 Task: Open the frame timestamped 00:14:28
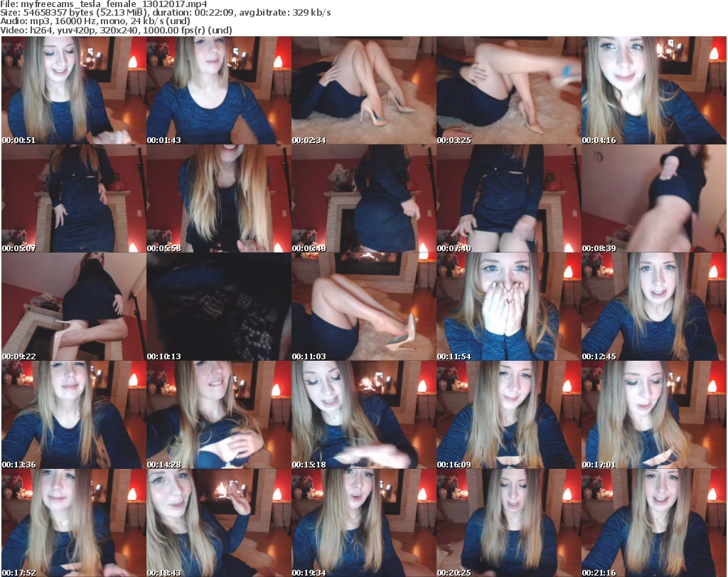click(219, 415)
